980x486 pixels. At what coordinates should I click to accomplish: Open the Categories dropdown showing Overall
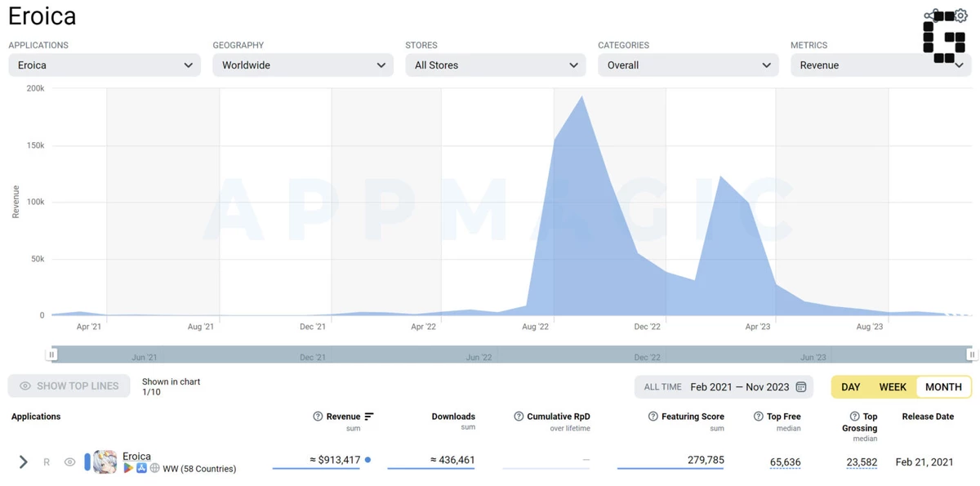(688, 65)
